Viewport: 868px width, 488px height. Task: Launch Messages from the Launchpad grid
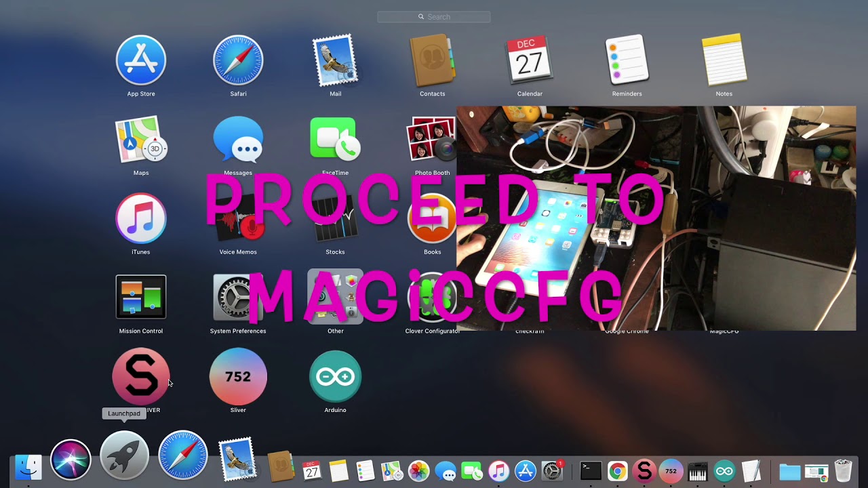238,140
